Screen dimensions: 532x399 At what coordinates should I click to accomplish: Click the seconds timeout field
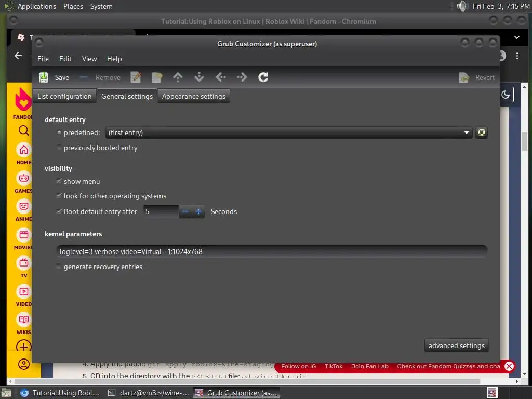(161, 212)
